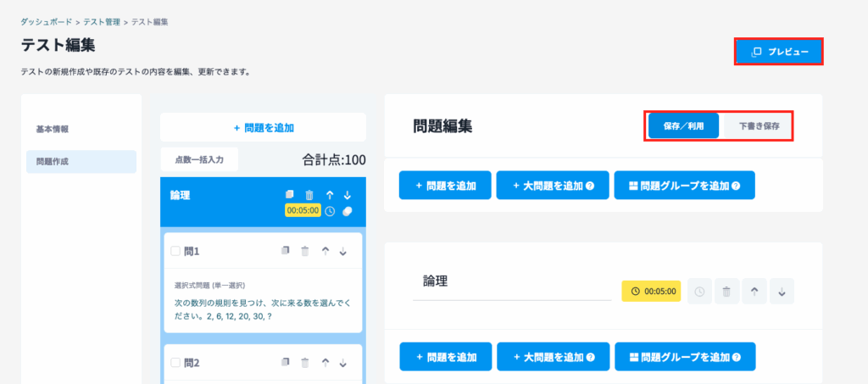Screen dimensions: 868x384
Task: Open the プレビュー preview button
Action: coord(779,52)
